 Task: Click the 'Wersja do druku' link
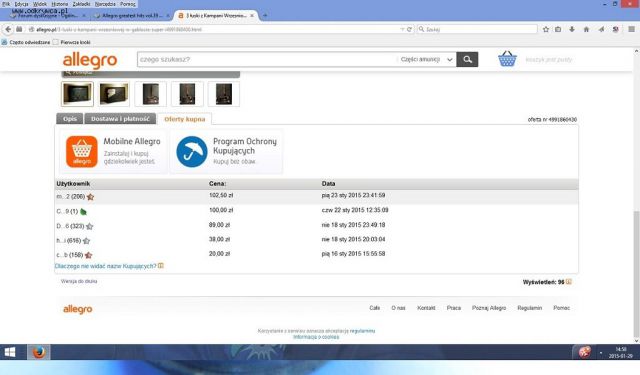click(x=79, y=281)
